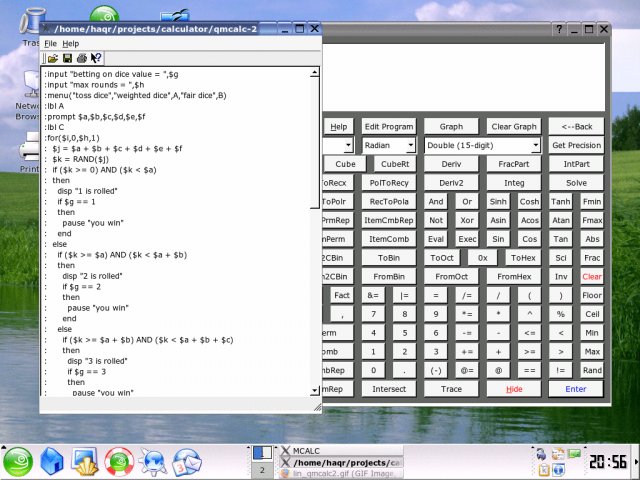The height and width of the screenshot is (480, 640).
Task: Open the Help menu in editor
Action: (x=70, y=44)
